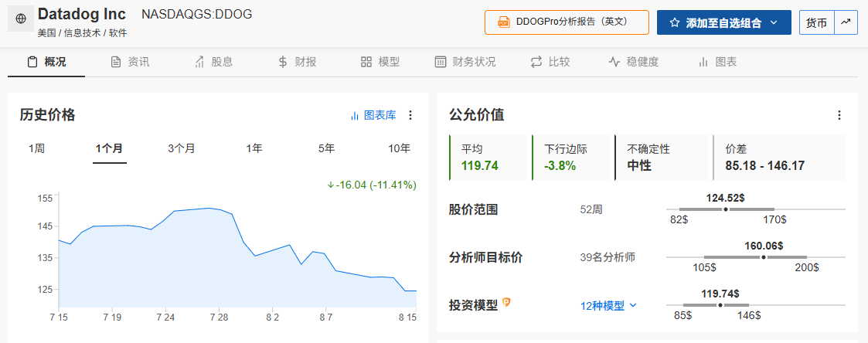Expand the 12种模型 dropdown
Viewport: 868px width, 343px height.
pos(608,305)
